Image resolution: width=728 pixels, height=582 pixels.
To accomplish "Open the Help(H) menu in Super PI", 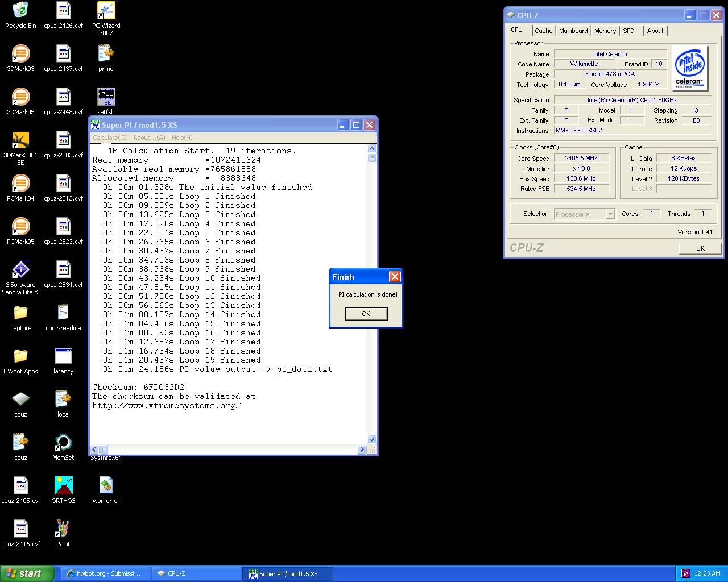I will point(182,138).
